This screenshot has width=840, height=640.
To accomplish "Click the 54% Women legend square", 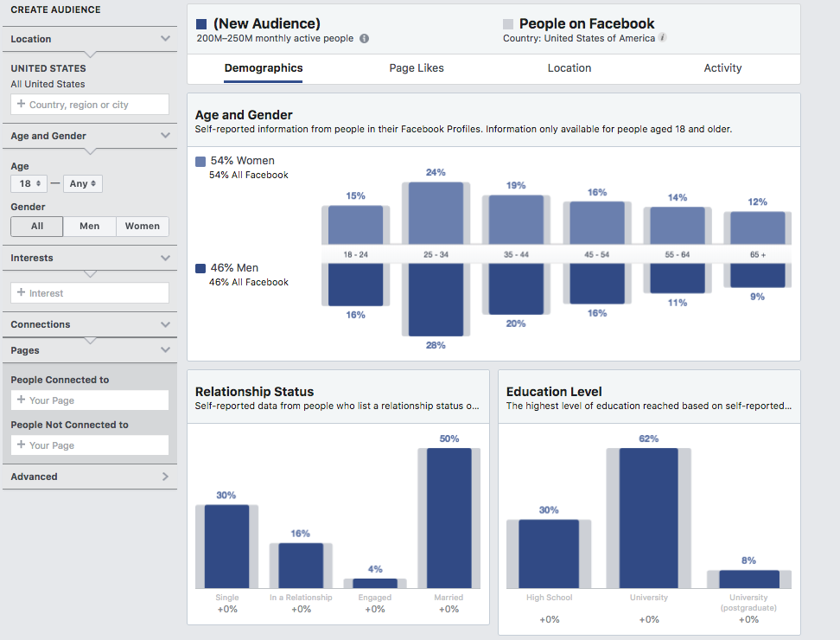I will point(201,159).
